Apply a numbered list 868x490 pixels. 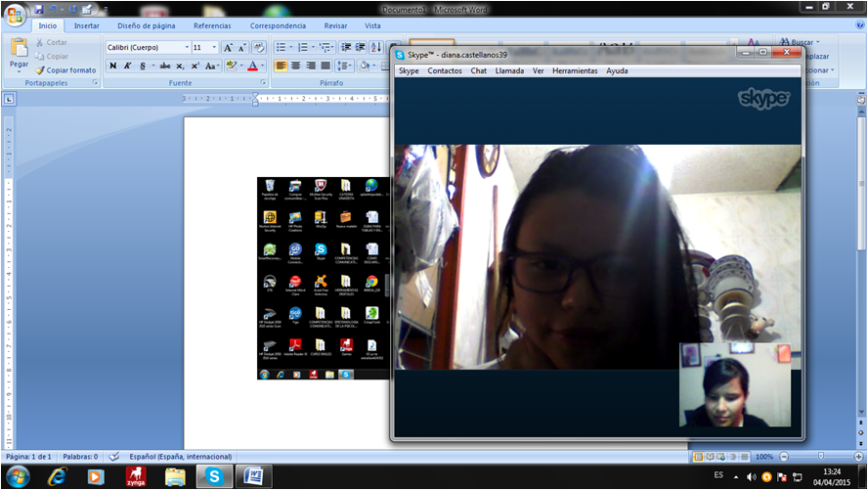point(302,48)
